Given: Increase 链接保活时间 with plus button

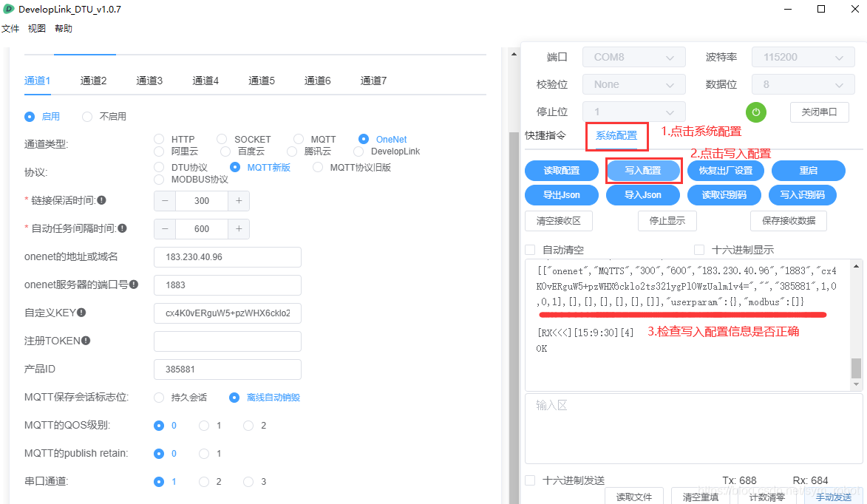Looking at the screenshot, I should (239, 200).
